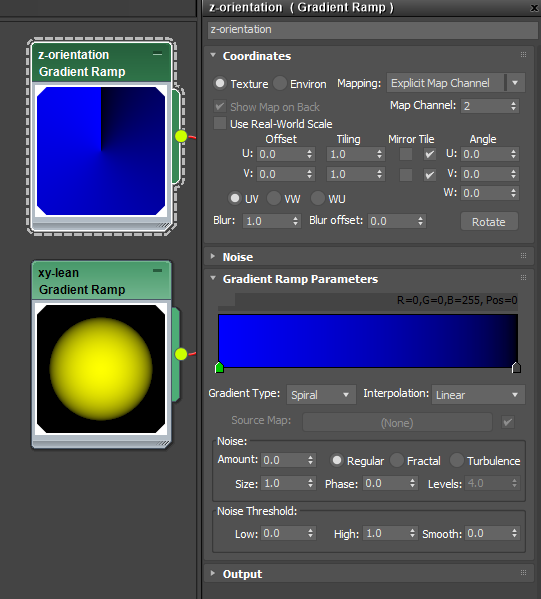Select the green gradient flag at position 0
Image resolution: width=541 pixels, height=599 pixels.
[219, 367]
